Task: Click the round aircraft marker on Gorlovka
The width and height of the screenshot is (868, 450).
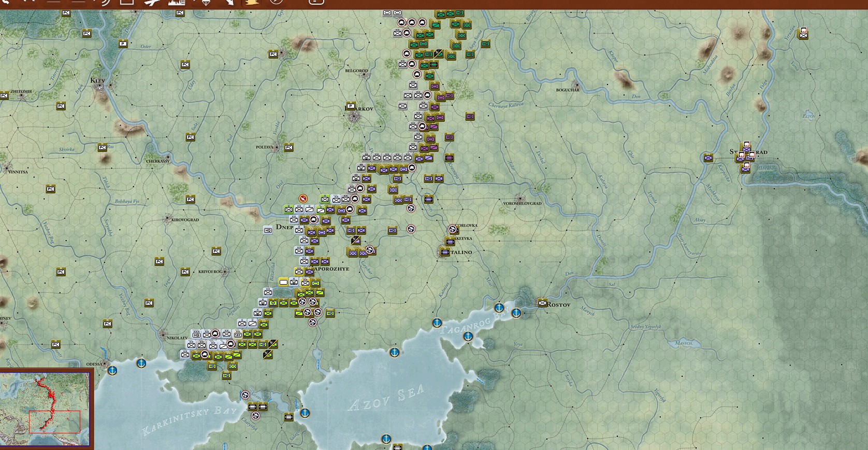Action: [x=453, y=229]
